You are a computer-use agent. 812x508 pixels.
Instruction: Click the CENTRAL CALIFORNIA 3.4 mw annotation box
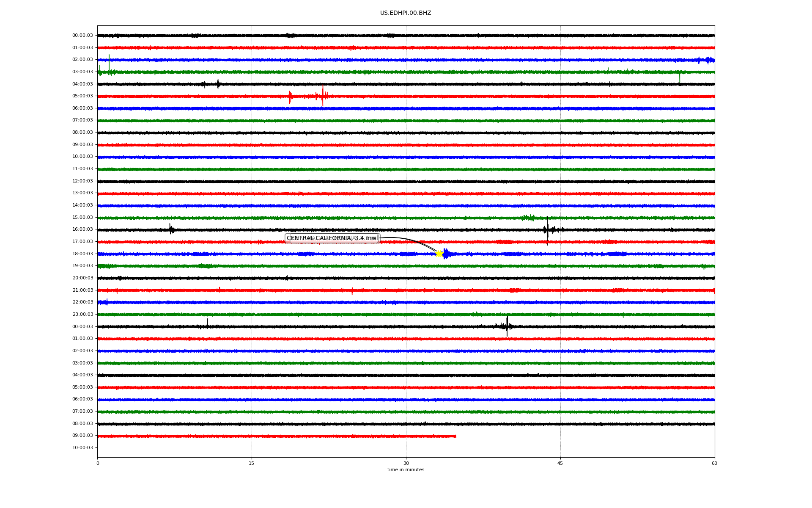point(332,238)
